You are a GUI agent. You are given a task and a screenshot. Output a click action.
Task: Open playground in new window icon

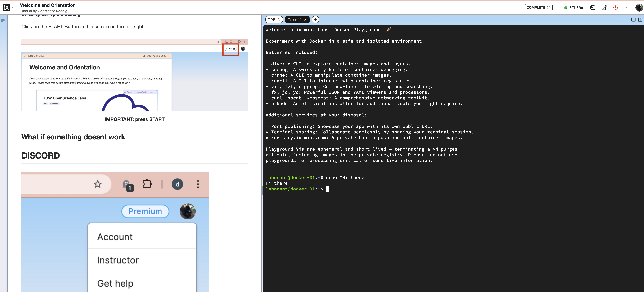point(604,8)
